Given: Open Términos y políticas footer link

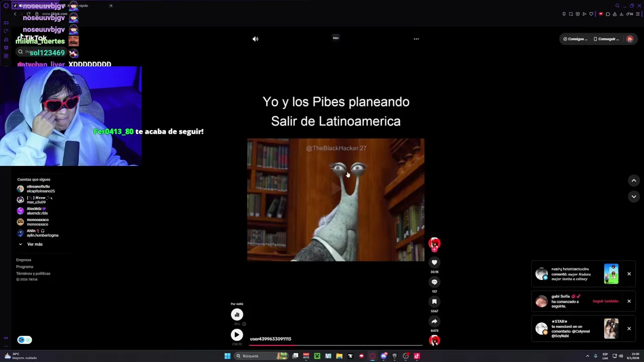Looking at the screenshot, I should click(33, 274).
